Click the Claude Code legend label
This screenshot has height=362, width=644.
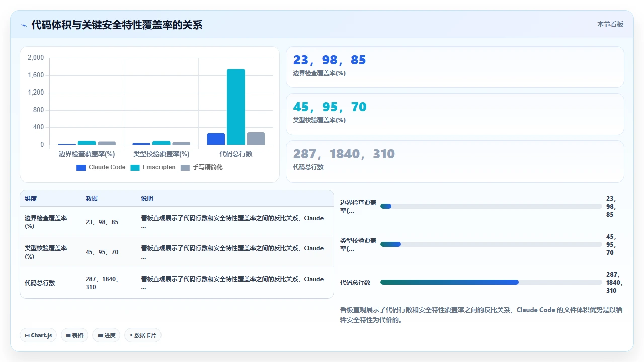point(107,167)
